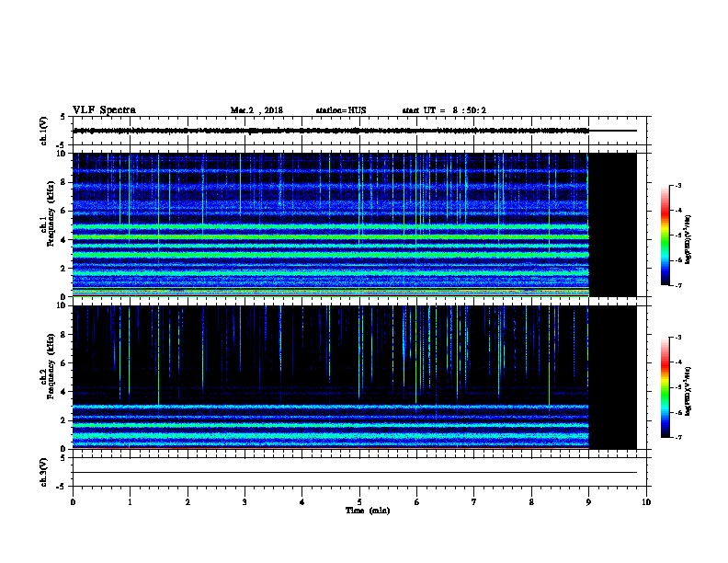
Task: Click time axis tick label "3"
Action: click(245, 502)
